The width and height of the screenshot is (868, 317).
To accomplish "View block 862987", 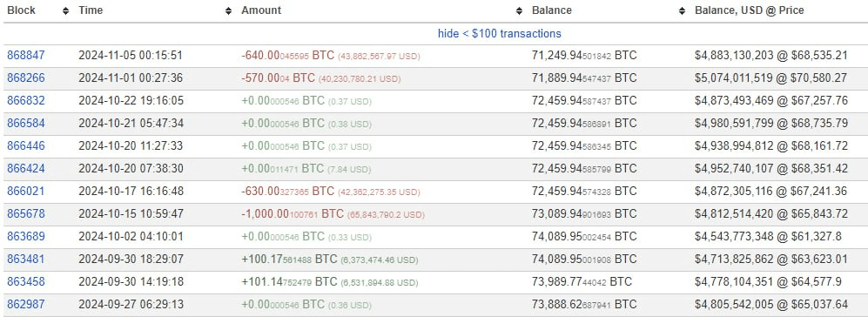I will point(26,304).
